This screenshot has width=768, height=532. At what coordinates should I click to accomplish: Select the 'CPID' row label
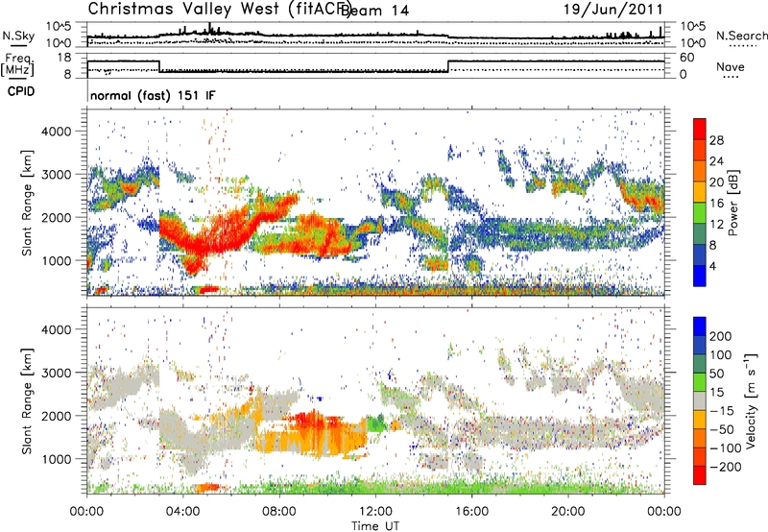21,91
